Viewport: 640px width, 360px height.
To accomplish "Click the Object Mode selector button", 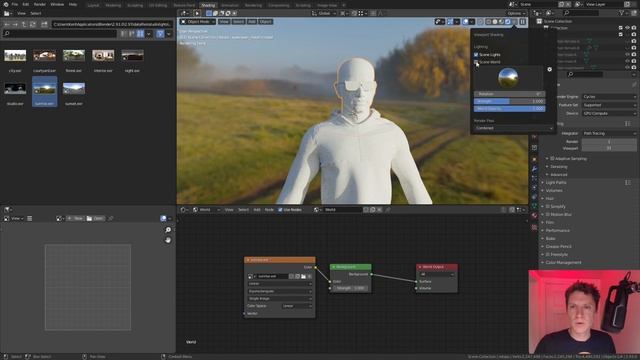I will coord(198,22).
